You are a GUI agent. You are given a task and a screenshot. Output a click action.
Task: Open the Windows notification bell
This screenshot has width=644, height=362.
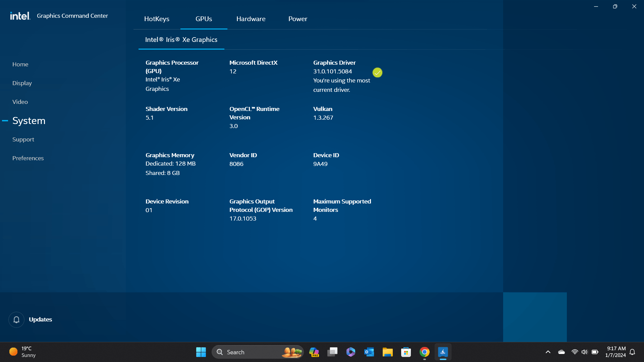(632, 352)
